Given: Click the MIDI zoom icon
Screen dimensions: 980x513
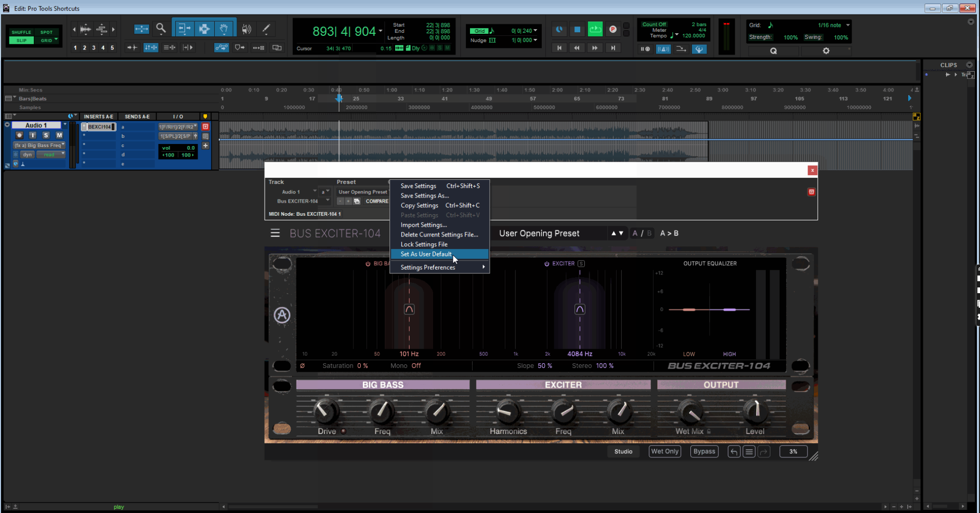Looking at the screenshot, I should tap(102, 29).
